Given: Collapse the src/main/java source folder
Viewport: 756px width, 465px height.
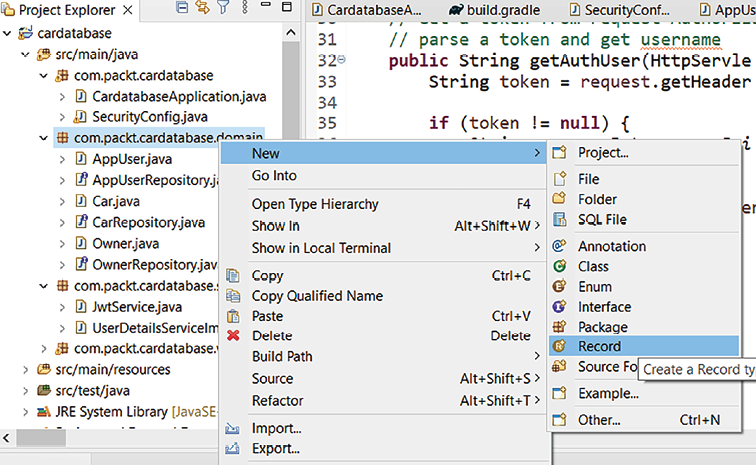Looking at the screenshot, I should (25, 54).
